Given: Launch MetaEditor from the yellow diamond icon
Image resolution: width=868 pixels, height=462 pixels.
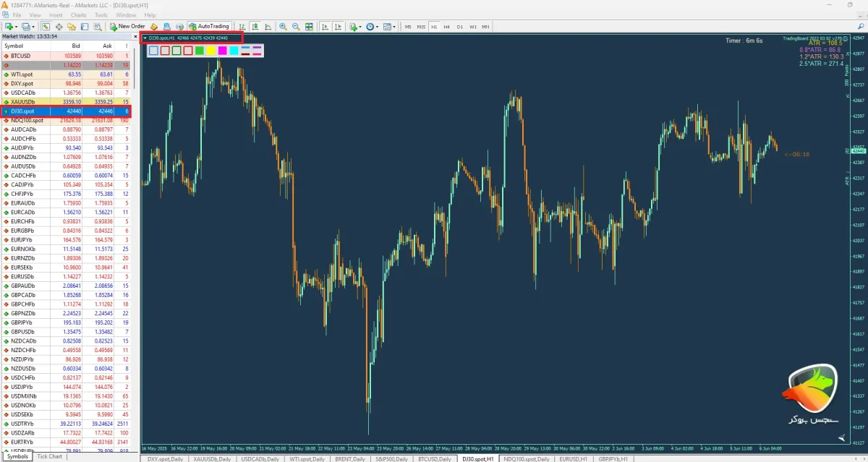Looking at the screenshot, I should [153, 26].
